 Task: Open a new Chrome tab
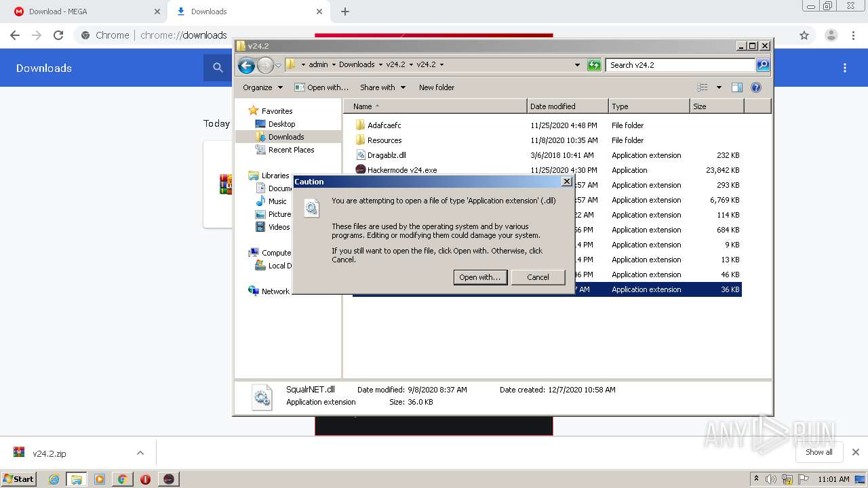coord(345,12)
